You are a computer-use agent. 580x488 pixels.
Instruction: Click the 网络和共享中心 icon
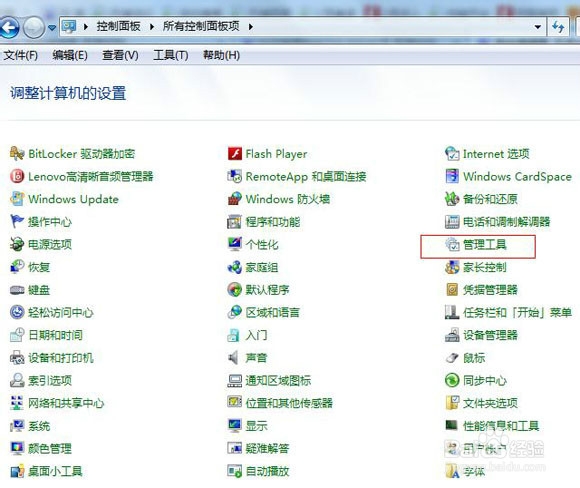click(x=17, y=403)
